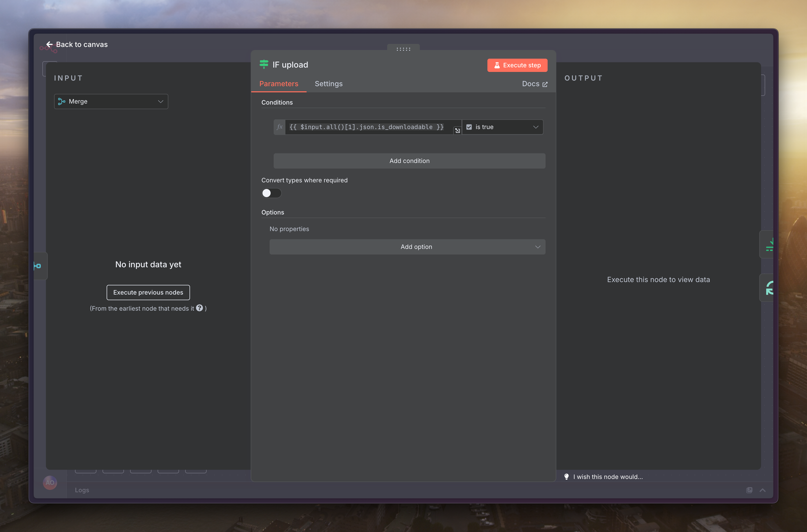The image size is (807, 532).
Task: Click the fx expression icon in condition
Action: (x=280, y=127)
